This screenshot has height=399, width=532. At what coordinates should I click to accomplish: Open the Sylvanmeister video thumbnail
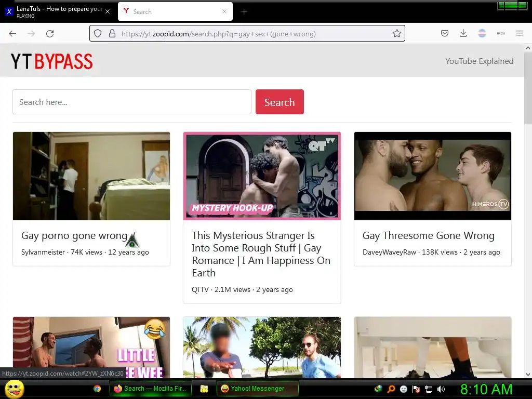pos(91,176)
